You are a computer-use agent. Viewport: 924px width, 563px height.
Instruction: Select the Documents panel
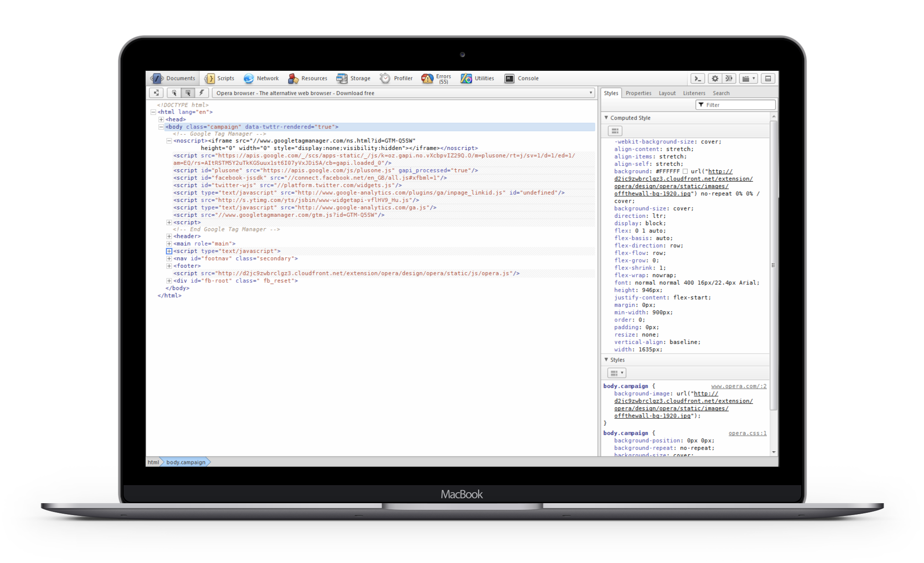pyautogui.click(x=173, y=78)
